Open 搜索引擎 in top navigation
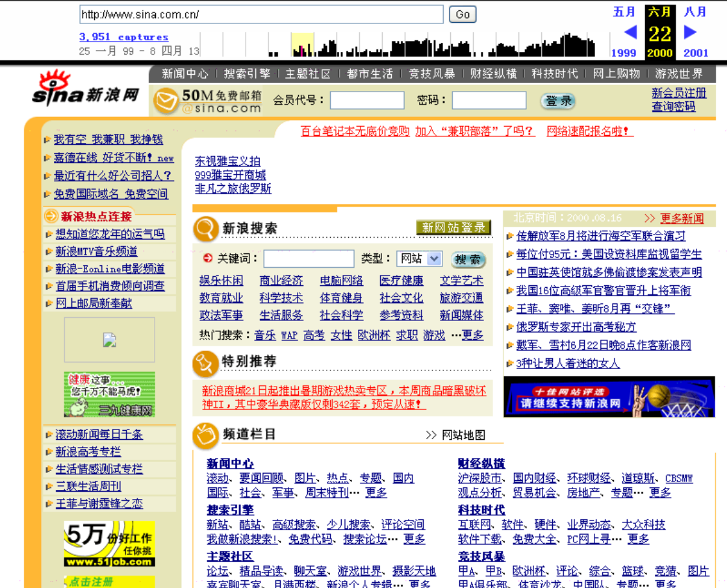This screenshot has width=727, height=588. click(247, 73)
